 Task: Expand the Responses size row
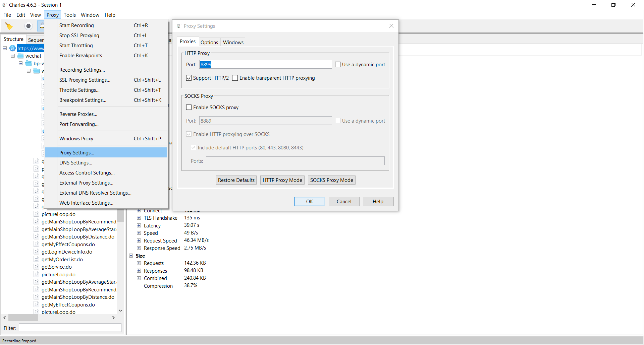pos(139,271)
